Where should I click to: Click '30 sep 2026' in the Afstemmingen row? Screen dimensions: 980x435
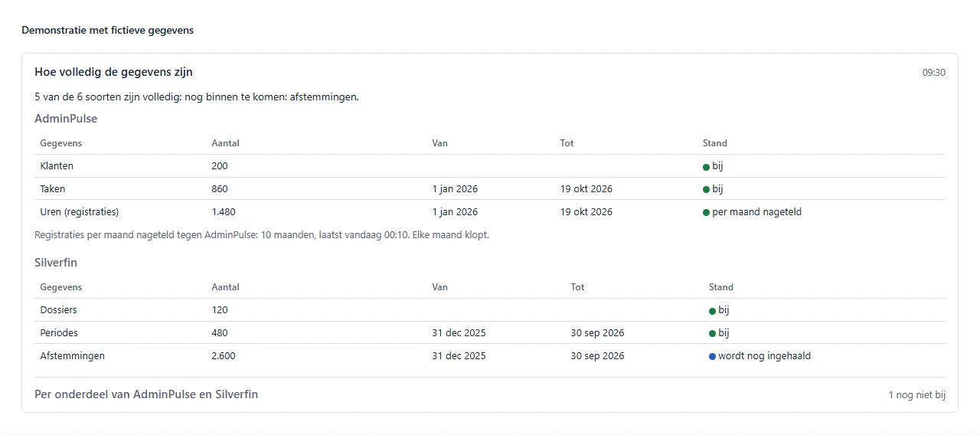click(x=597, y=355)
